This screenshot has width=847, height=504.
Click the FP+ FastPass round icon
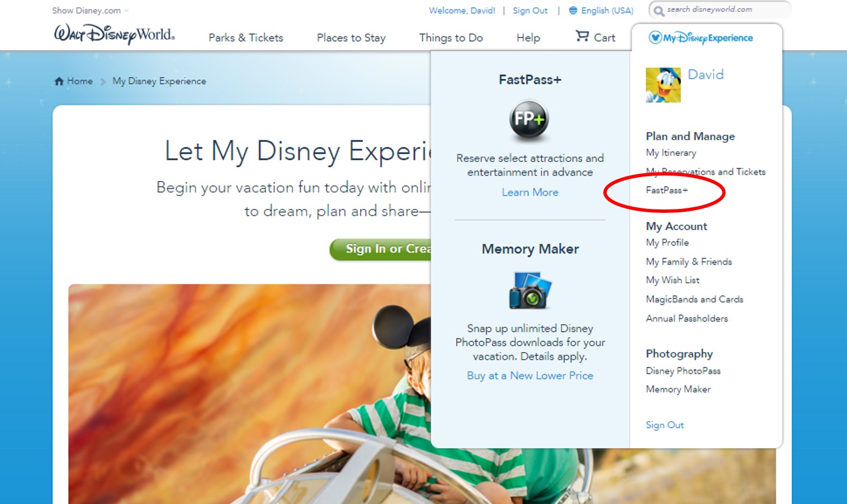click(529, 118)
